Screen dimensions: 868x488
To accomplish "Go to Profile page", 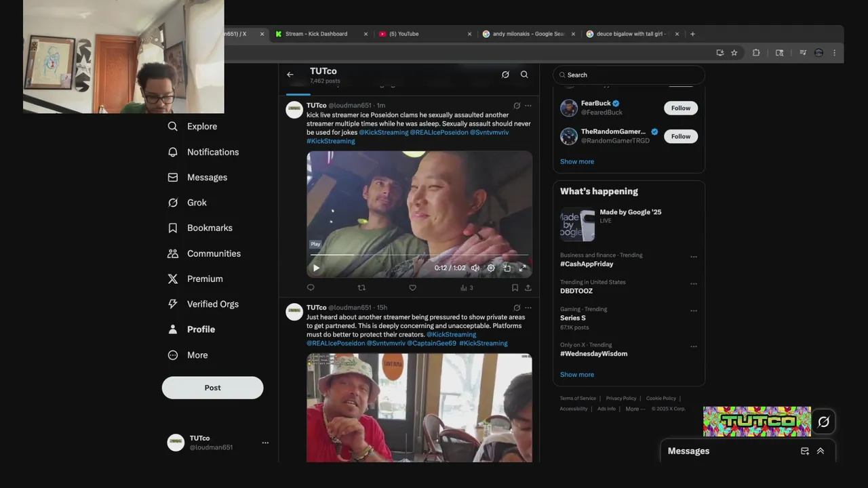I will pyautogui.click(x=191, y=329).
